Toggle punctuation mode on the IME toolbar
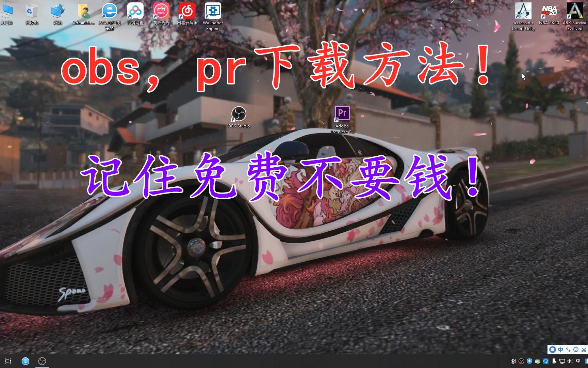This screenshot has width=588, height=368. click(x=568, y=350)
